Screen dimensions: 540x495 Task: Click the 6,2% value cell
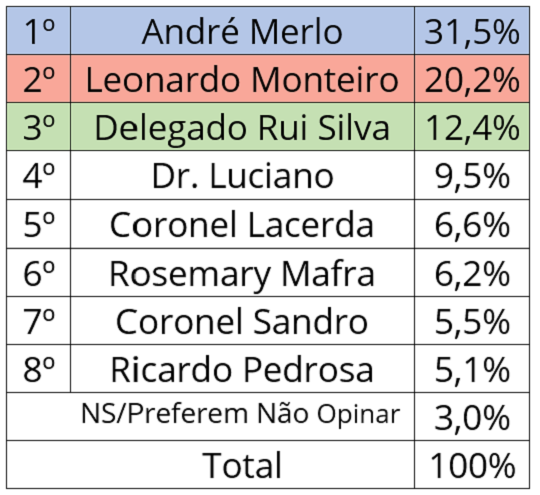472,272
